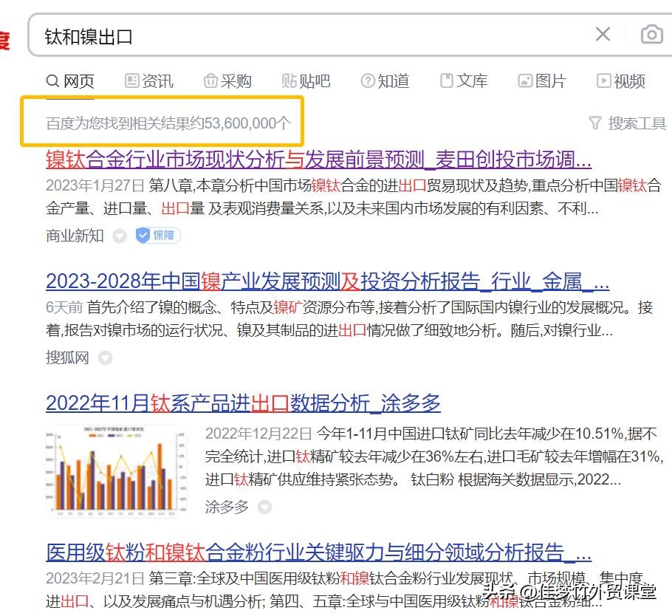Viewport: 672px width, 616px height.
Task: Click the filter icon beside 搜索工具
Action: (595, 124)
